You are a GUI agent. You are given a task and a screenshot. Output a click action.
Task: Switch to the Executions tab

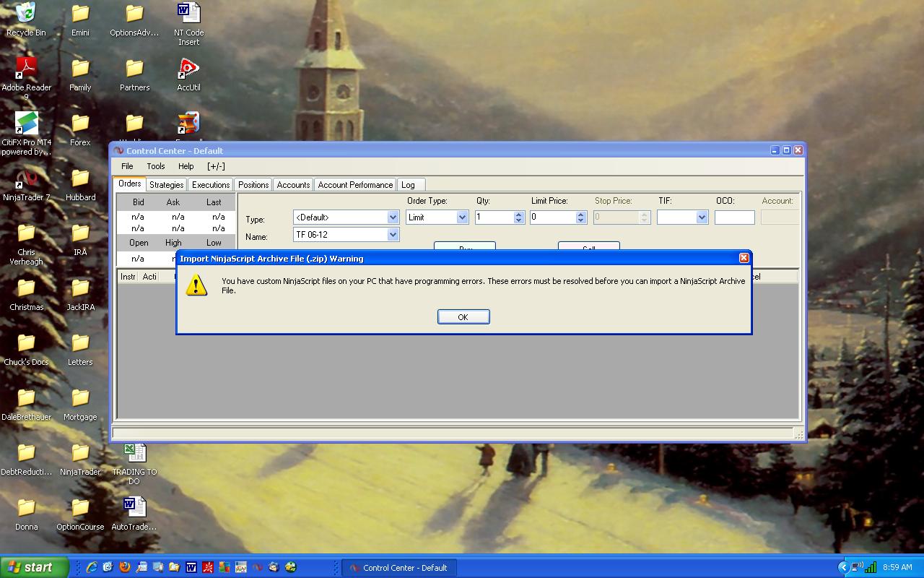click(x=211, y=185)
